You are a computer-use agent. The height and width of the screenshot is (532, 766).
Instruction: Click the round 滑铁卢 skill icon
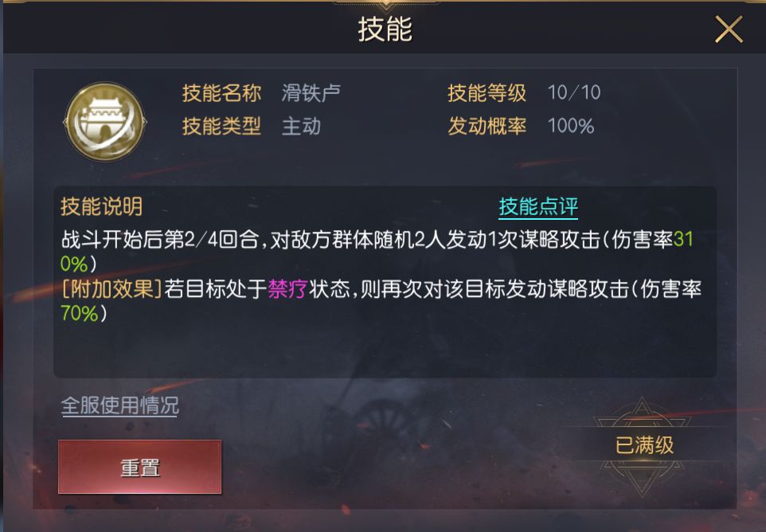(x=105, y=122)
